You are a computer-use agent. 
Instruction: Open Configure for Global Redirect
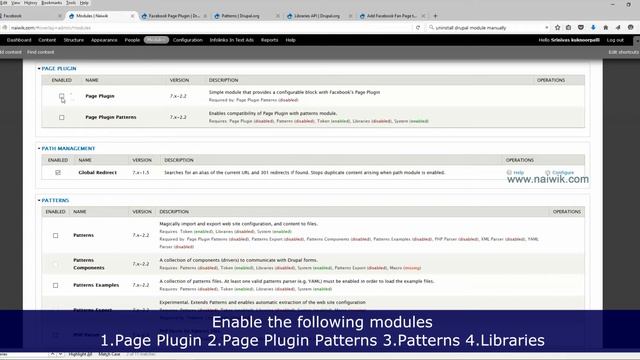(560, 173)
